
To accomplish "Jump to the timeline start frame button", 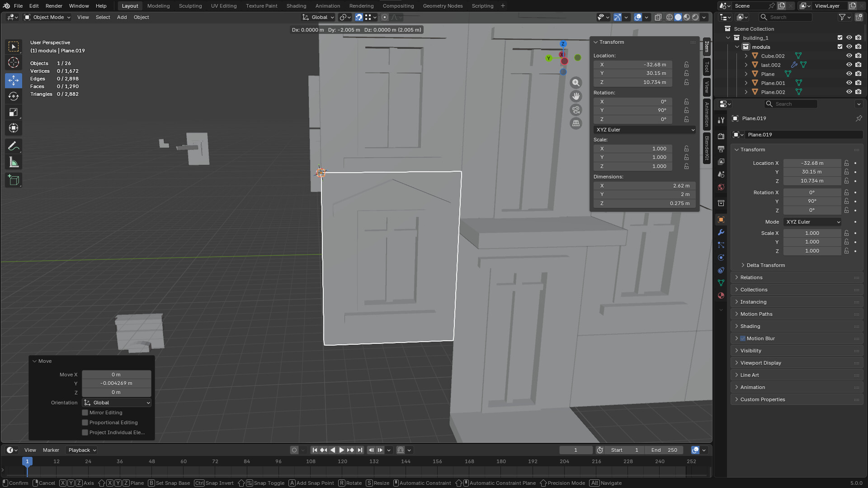I will click(315, 450).
